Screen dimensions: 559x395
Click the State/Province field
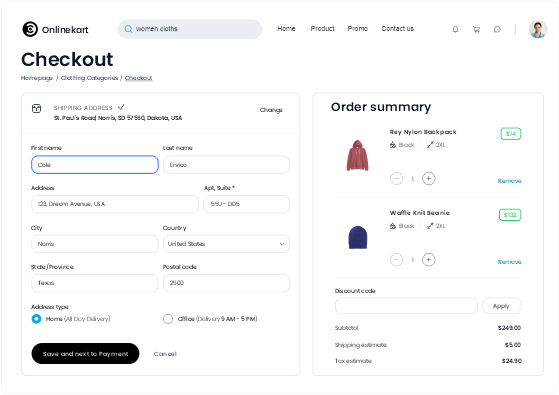[x=95, y=283]
